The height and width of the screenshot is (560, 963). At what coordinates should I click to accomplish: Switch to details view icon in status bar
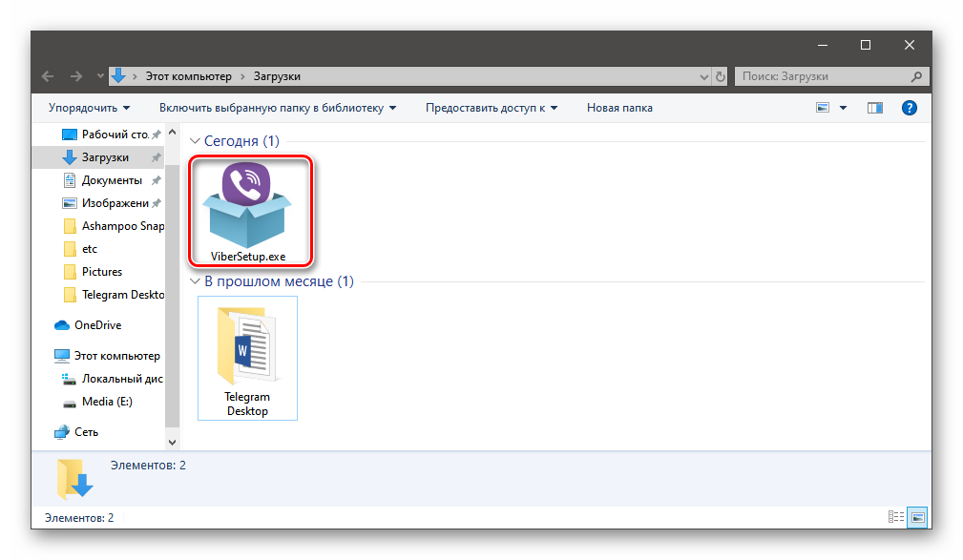pos(896,517)
